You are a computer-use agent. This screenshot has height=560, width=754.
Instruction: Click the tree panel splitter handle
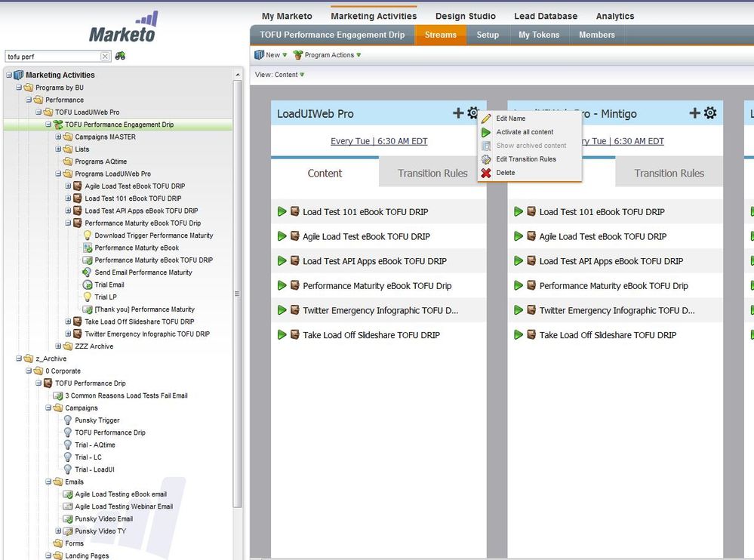237,294
